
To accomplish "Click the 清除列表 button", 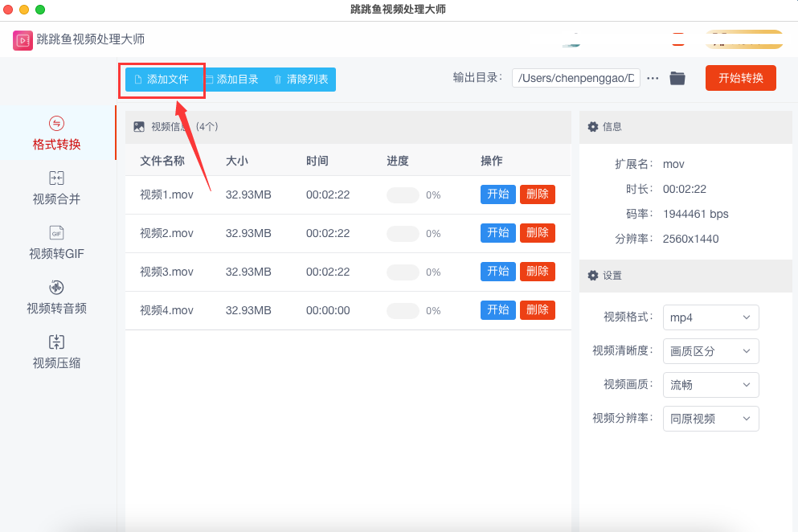I will 301,80.
